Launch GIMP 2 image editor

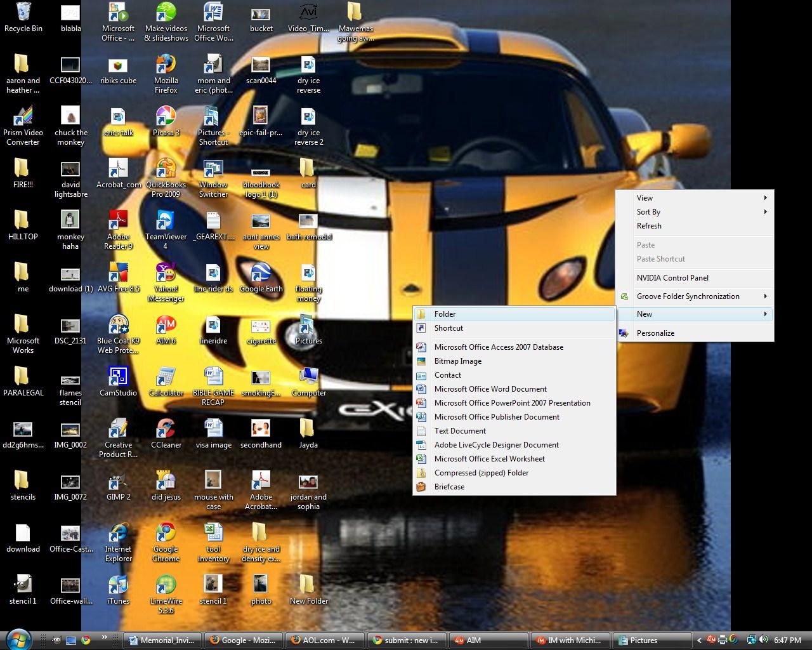pos(118,481)
